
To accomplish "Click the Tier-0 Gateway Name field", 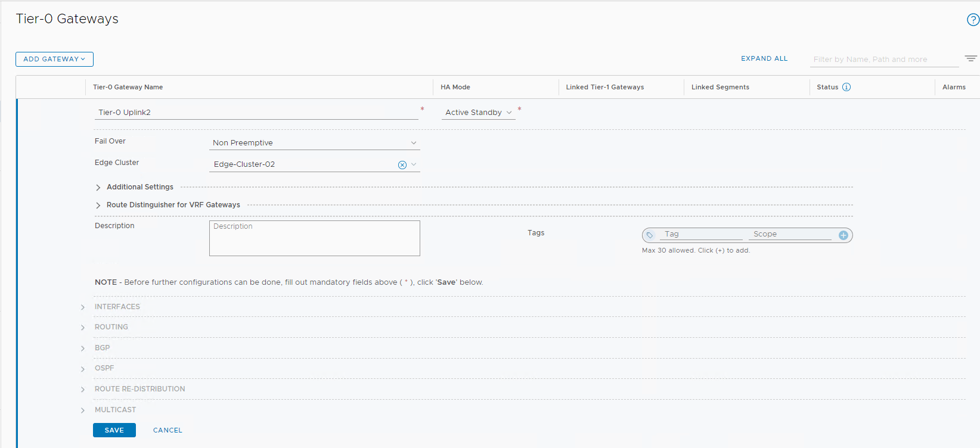I will point(256,112).
